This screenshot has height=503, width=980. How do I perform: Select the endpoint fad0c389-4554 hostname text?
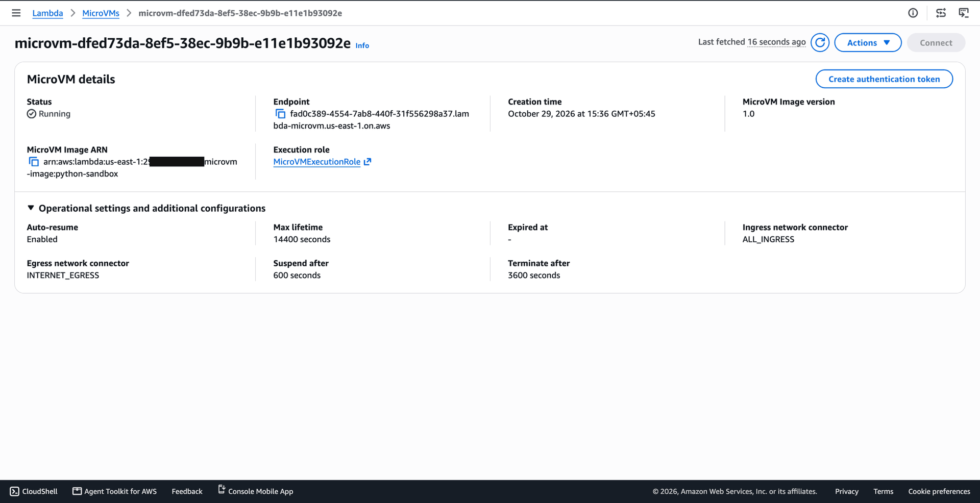tap(371, 120)
